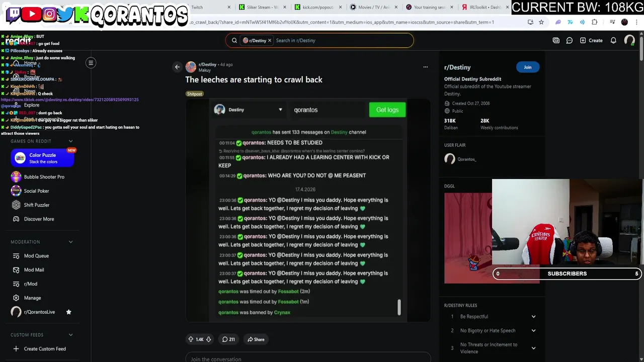Switch to the IRLToolkit browser tab
The image size is (644, 362).
482,7
